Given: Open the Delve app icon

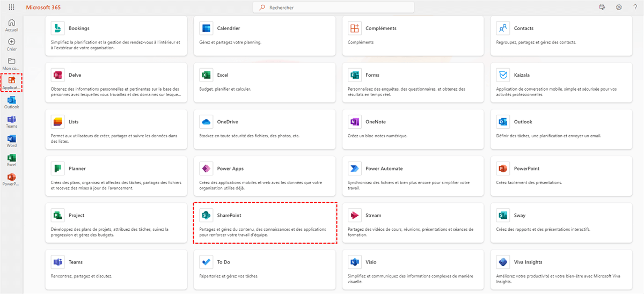Looking at the screenshot, I should pyautogui.click(x=57, y=75).
